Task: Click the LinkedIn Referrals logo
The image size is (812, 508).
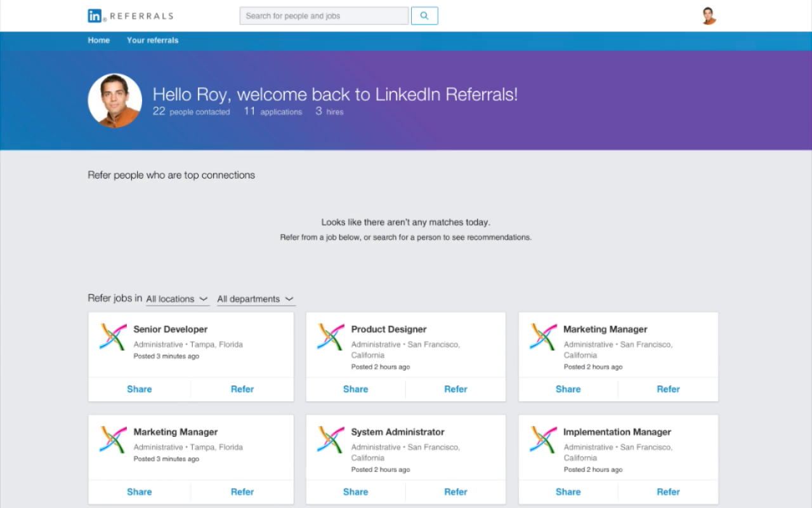Action: [130, 16]
